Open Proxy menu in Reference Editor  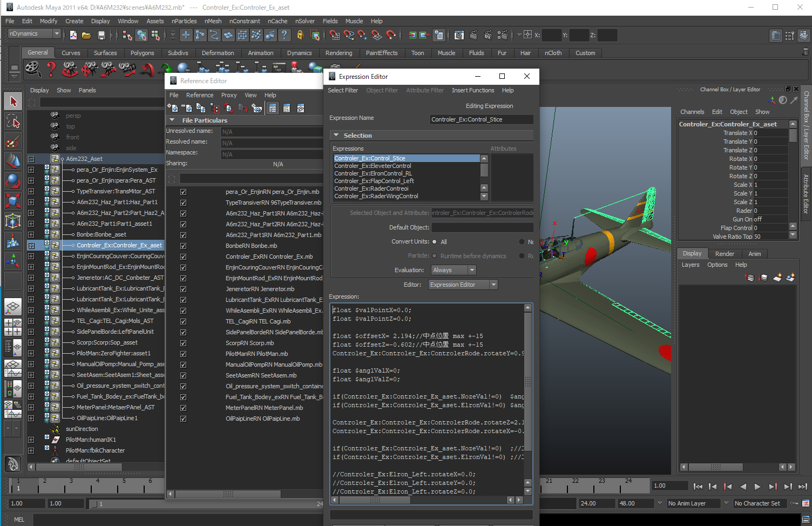point(229,95)
